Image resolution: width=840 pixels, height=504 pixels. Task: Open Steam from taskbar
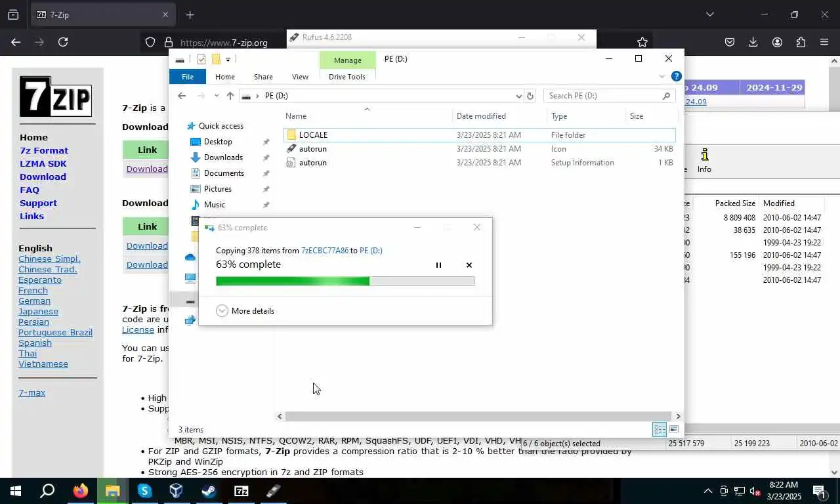point(209,490)
